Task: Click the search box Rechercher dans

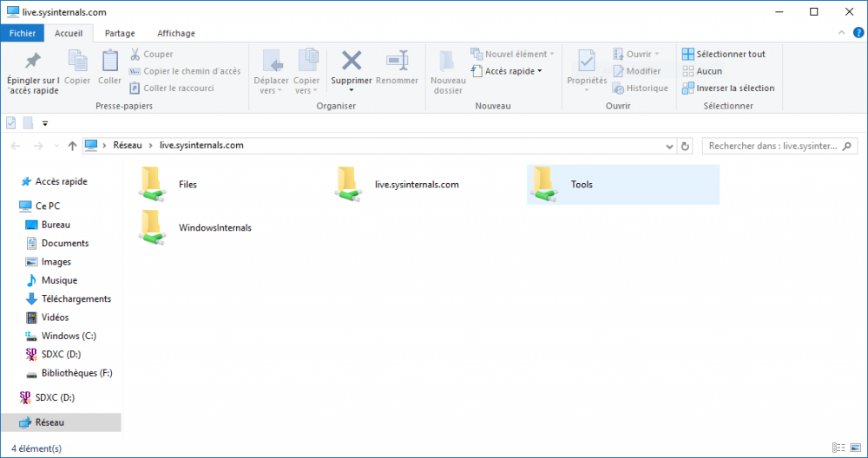Action: coord(779,146)
